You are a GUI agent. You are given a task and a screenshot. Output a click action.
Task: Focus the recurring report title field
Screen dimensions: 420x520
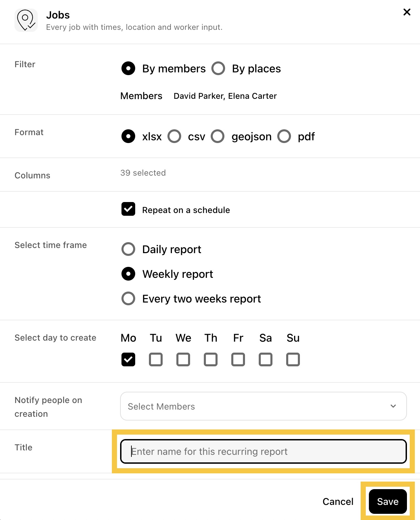pyautogui.click(x=264, y=451)
